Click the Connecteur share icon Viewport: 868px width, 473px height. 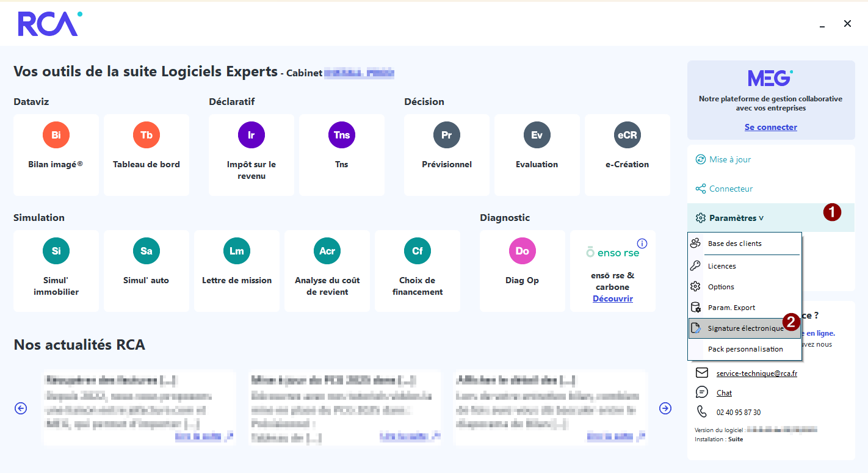click(x=700, y=189)
